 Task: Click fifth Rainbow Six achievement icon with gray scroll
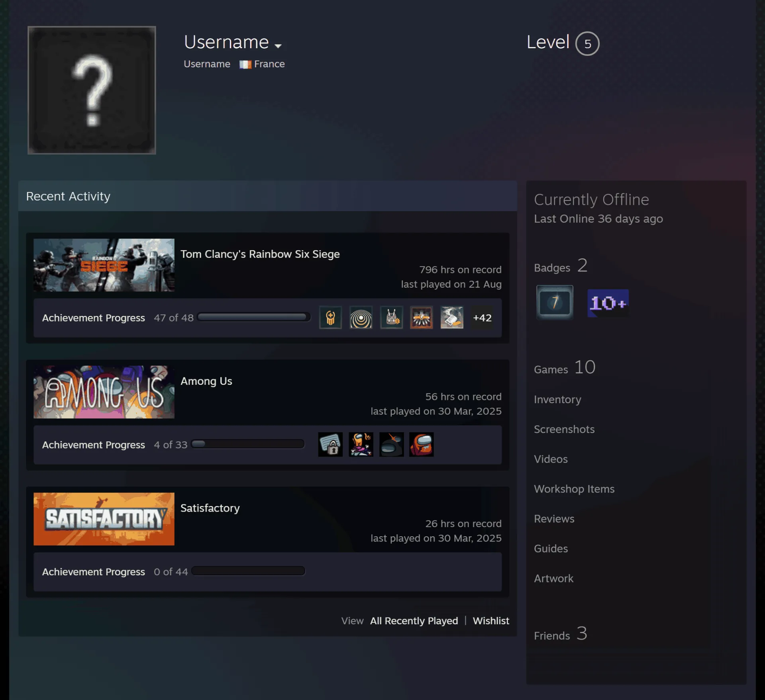coord(452,318)
